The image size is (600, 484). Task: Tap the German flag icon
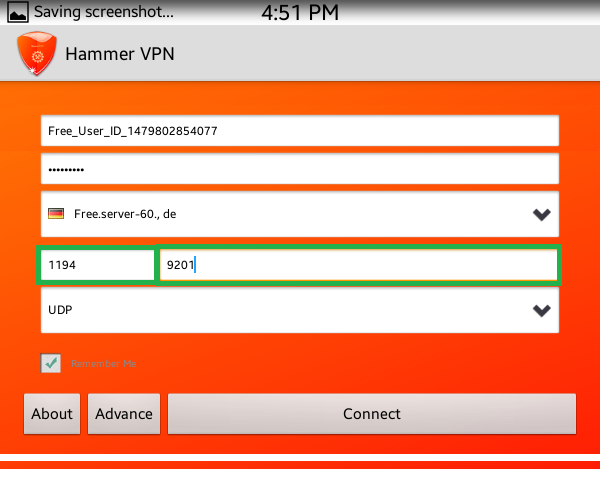click(56, 213)
